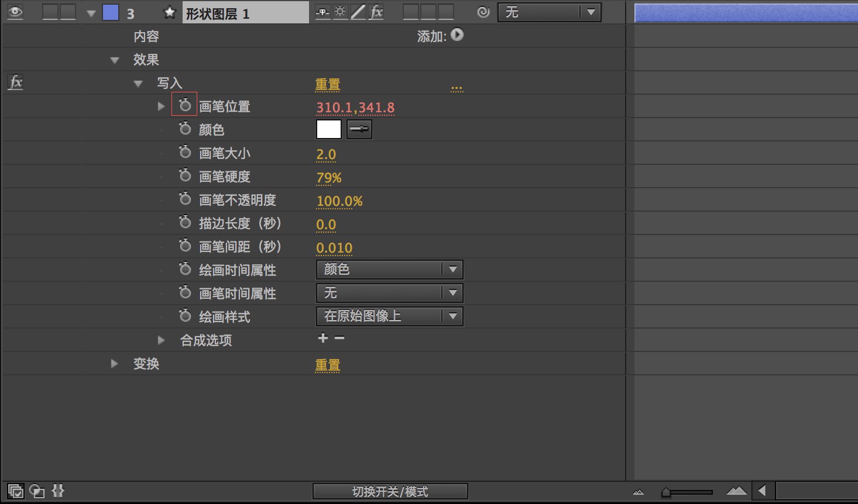Open the 绘画样式 dropdown 在原始图像上
Image resolution: width=858 pixels, height=504 pixels.
point(390,316)
